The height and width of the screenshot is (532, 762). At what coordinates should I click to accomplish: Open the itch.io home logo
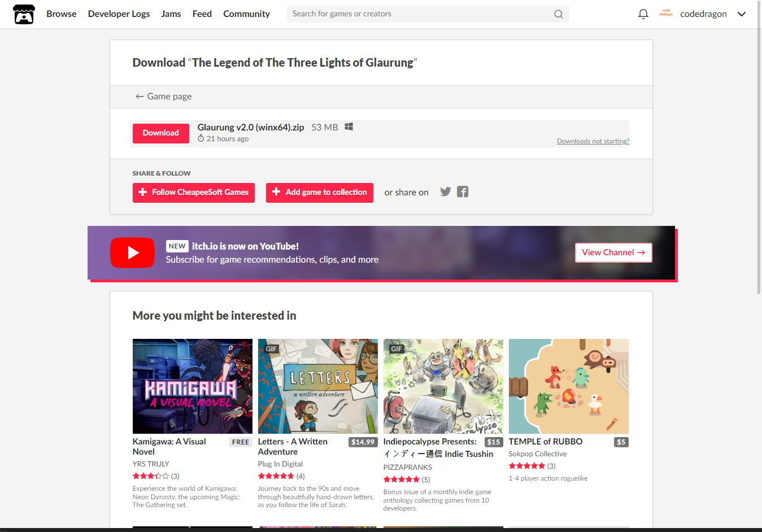click(24, 14)
